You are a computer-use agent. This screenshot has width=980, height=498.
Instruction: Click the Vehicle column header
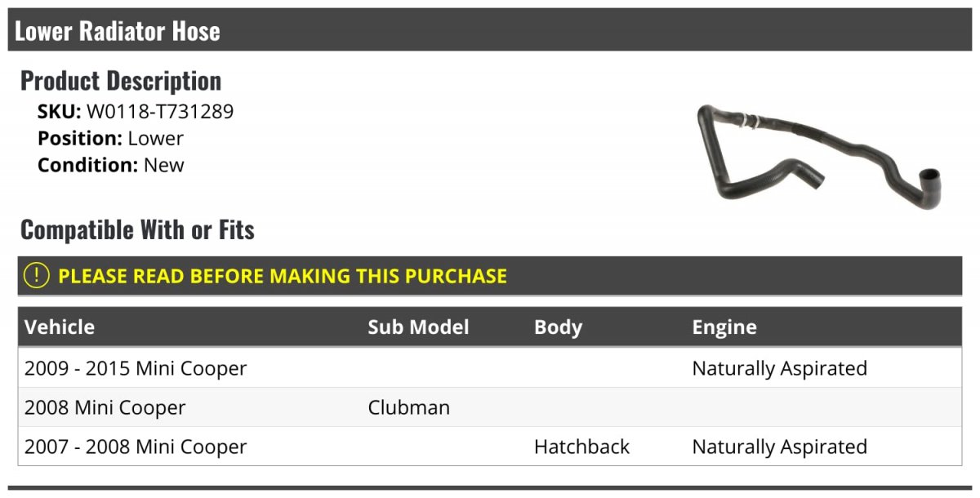click(60, 327)
